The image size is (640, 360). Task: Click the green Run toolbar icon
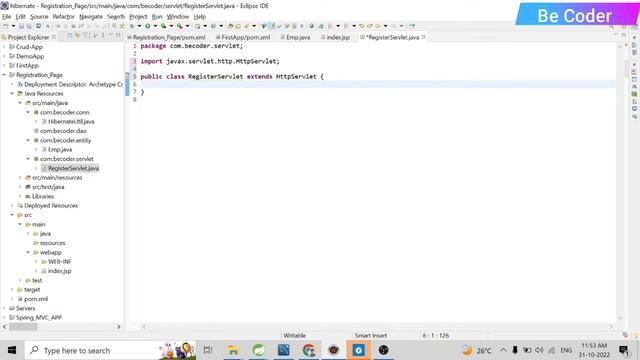point(147,26)
